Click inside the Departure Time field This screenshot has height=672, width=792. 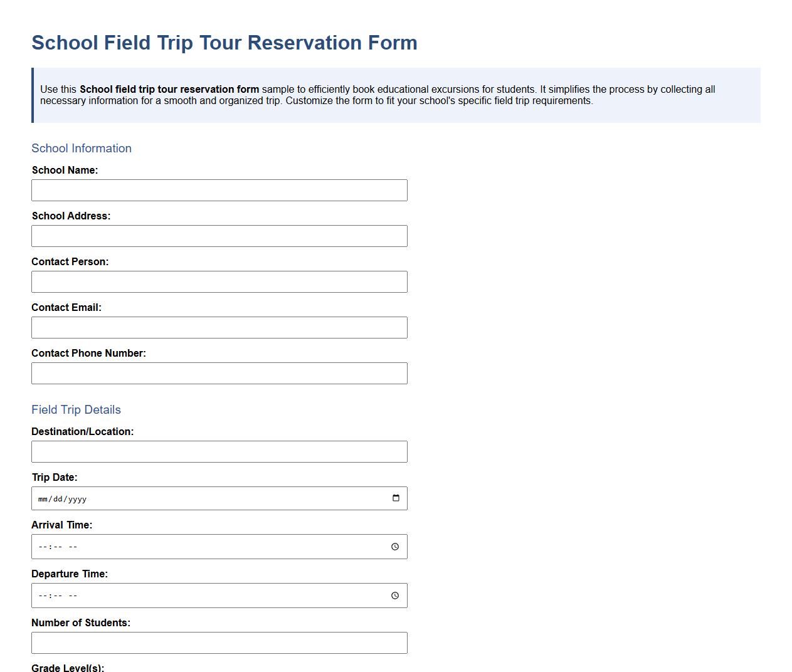(x=188, y=595)
